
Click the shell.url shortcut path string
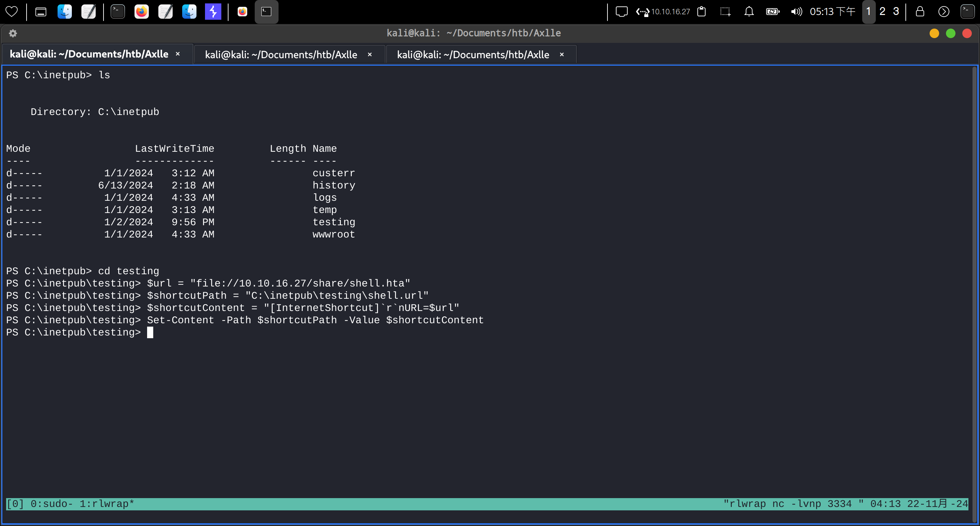(337, 296)
